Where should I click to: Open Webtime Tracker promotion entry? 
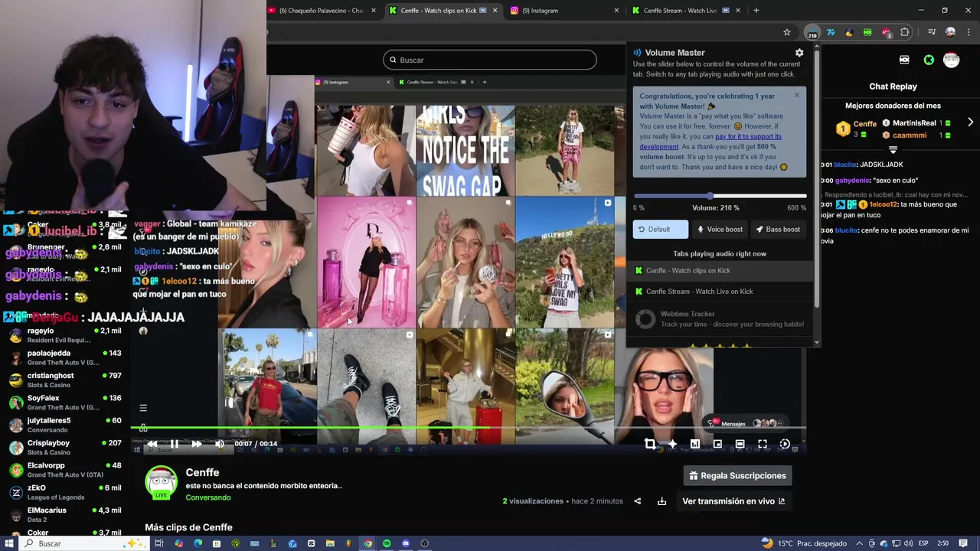coord(720,319)
